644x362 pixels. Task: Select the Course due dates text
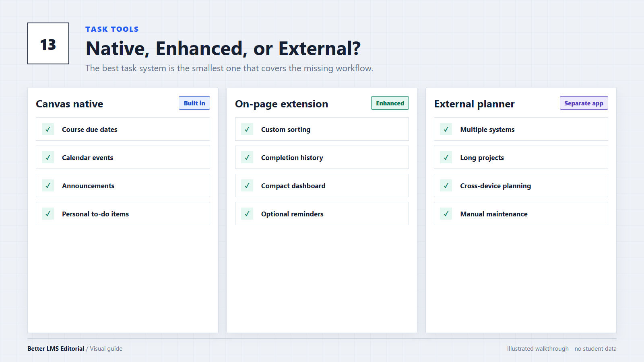(90, 130)
